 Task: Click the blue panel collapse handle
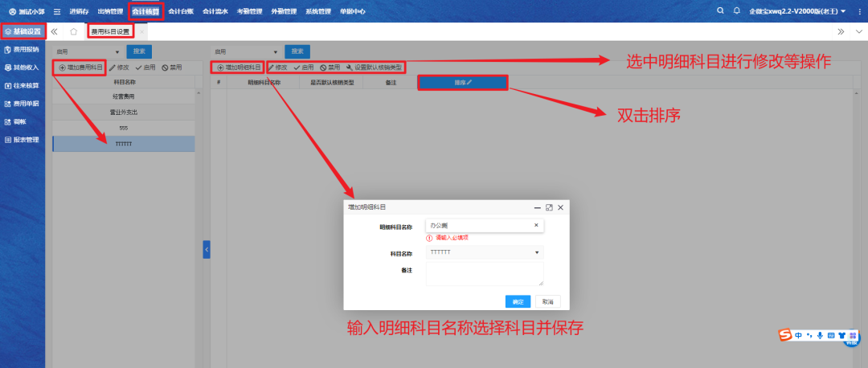point(206,250)
